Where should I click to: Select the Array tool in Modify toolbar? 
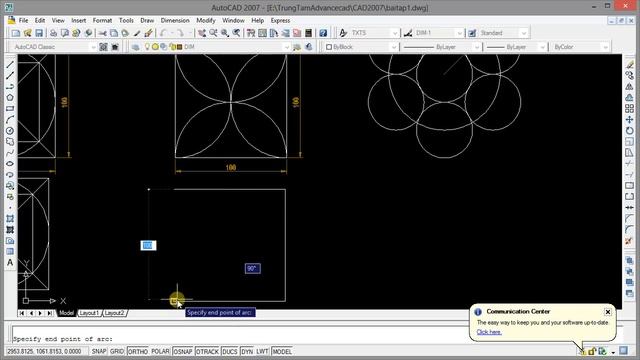pos(629,109)
